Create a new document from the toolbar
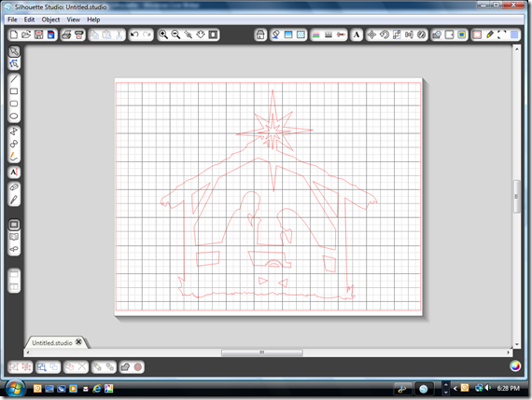Viewport: 532px width, 400px height. pos(14,34)
